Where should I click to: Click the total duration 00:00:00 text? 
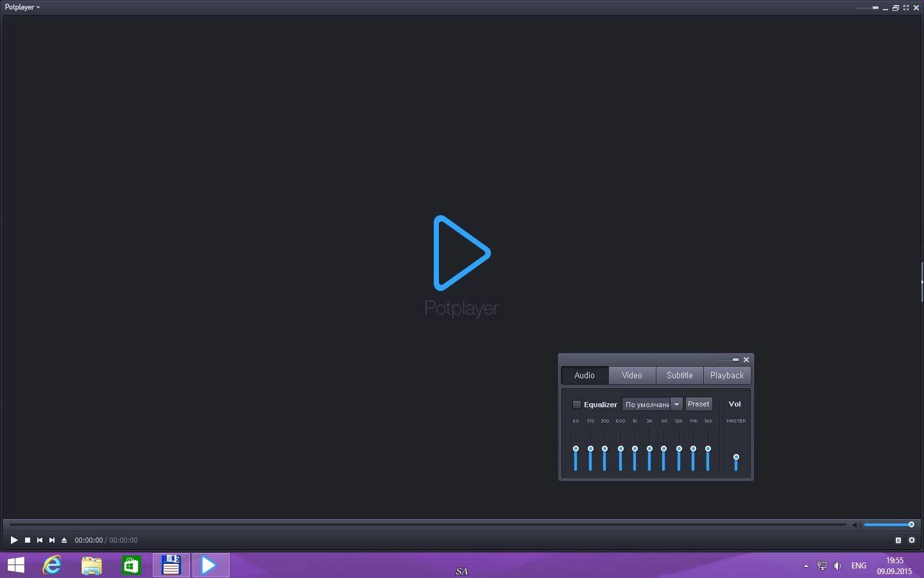coord(123,540)
